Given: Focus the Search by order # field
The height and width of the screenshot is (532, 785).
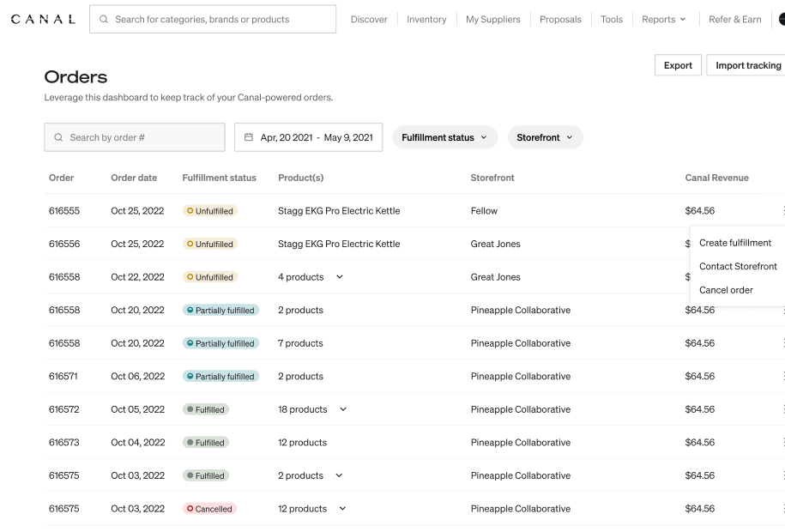Looking at the screenshot, I should [x=135, y=137].
